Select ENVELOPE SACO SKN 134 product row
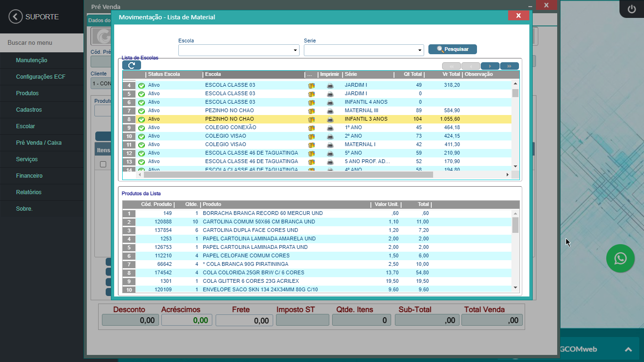This screenshot has height=362, width=644. tap(317, 289)
